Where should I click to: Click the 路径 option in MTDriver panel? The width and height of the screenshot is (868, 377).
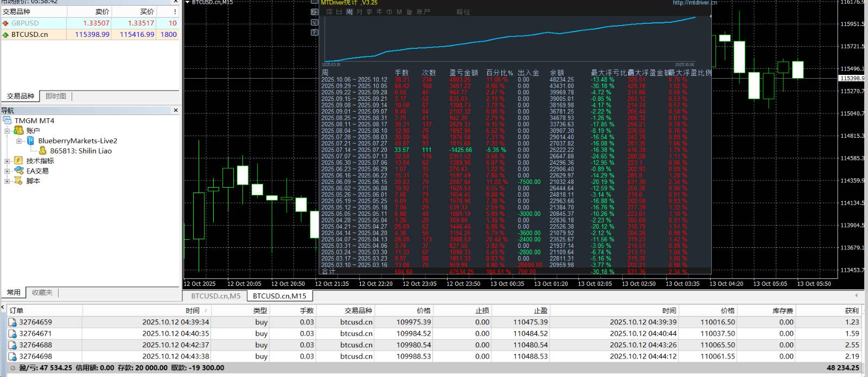(463, 12)
